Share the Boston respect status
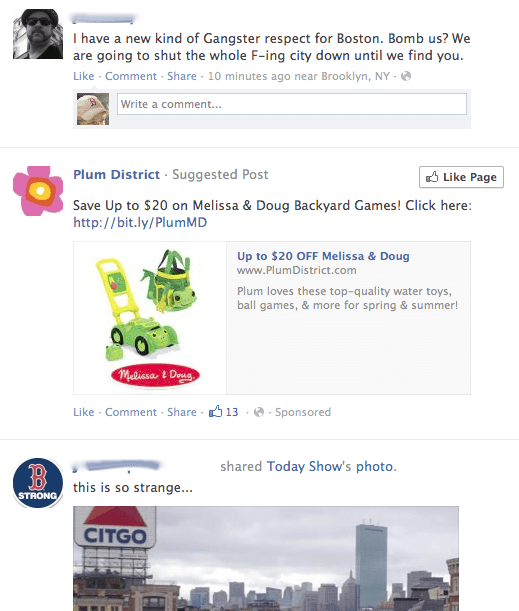Viewport: 519px width, 611px height. click(x=182, y=76)
